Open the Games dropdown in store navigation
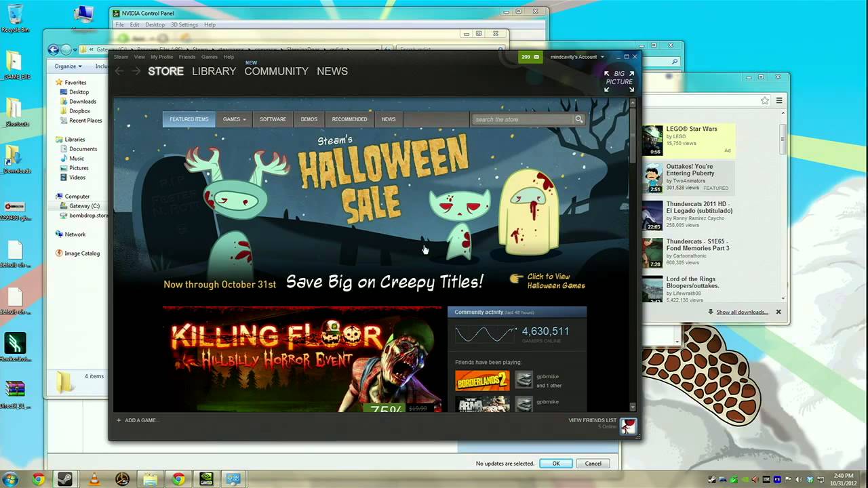Image resolution: width=868 pixels, height=488 pixels. click(x=234, y=119)
